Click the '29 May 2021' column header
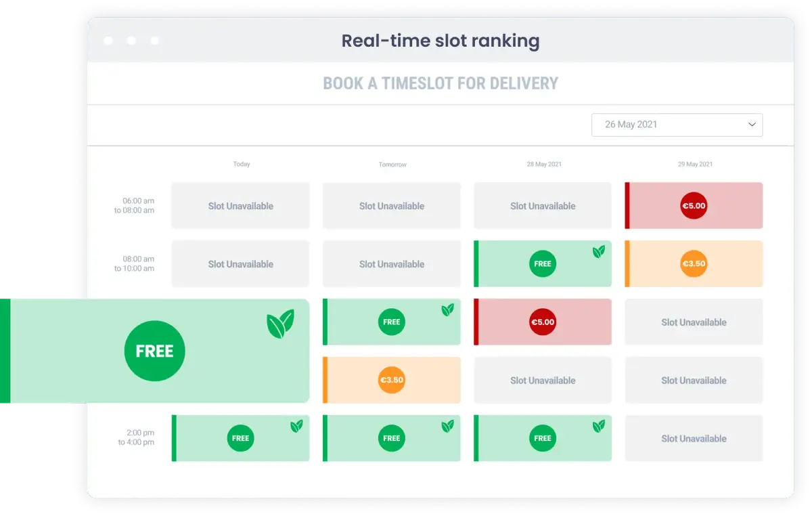The height and width of the screenshot is (516, 812). [695, 165]
